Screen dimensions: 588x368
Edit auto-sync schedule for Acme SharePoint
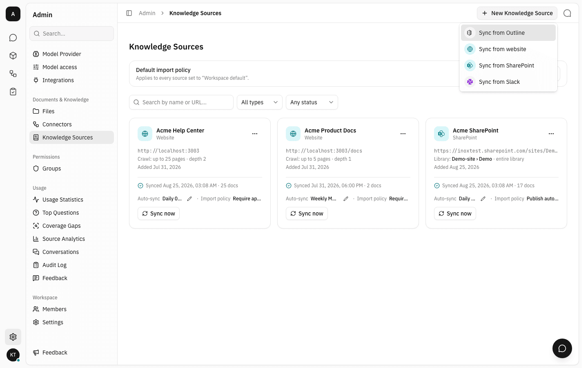tap(483, 199)
